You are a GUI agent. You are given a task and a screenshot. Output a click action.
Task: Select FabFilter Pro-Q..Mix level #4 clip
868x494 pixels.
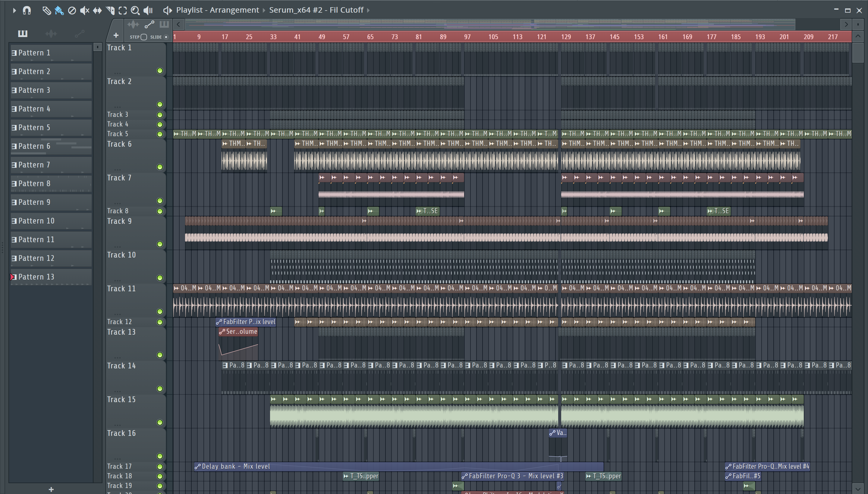pos(767,467)
